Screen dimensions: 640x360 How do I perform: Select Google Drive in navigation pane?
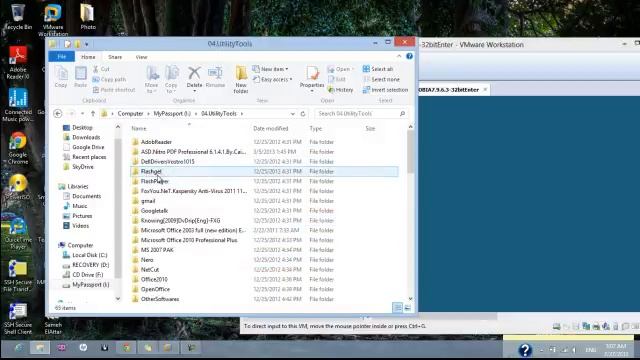(88, 147)
